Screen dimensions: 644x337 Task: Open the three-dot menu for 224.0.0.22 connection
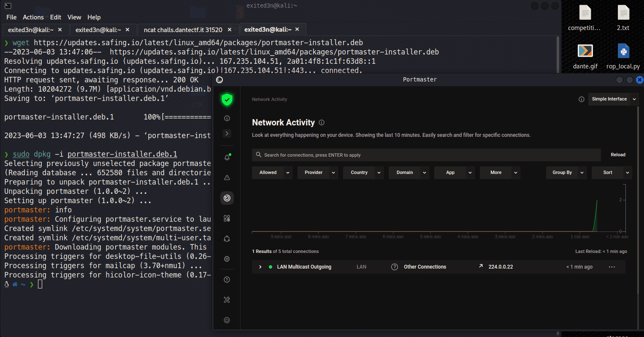pos(612,267)
